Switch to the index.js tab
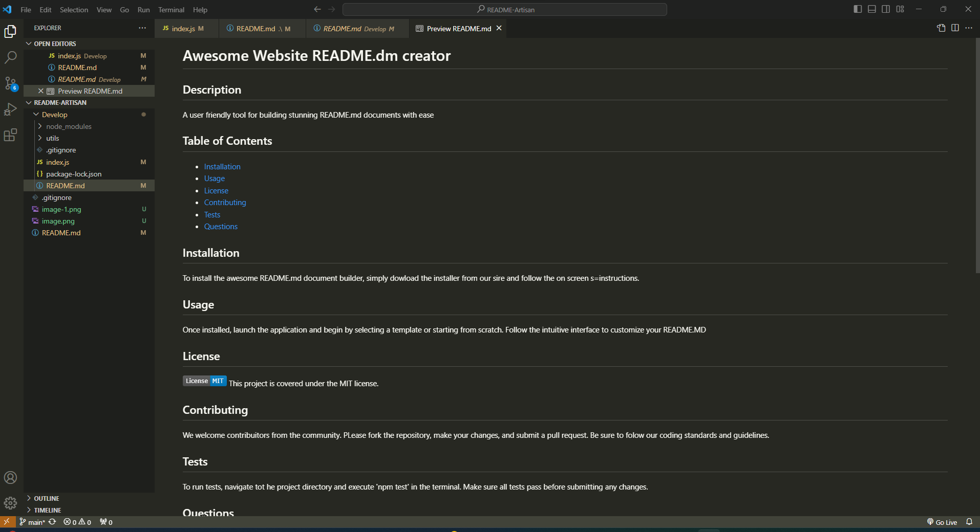This screenshot has height=532, width=980. click(187, 29)
